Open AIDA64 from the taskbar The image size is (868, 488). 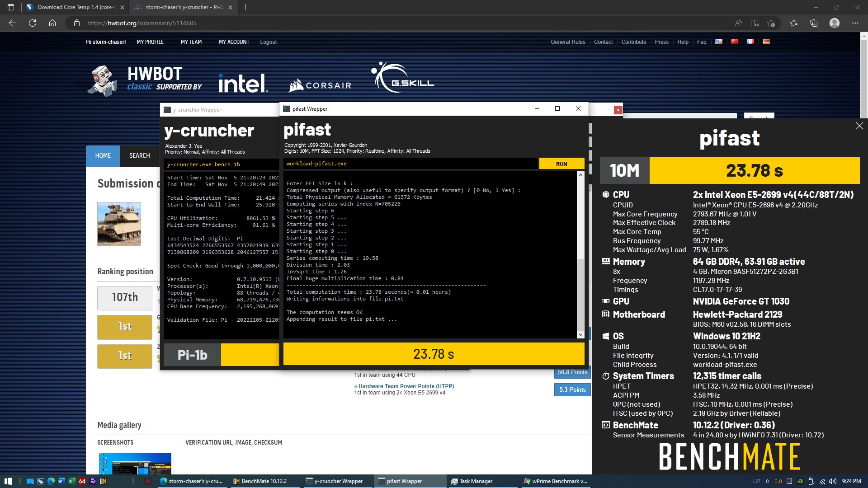click(x=82, y=481)
